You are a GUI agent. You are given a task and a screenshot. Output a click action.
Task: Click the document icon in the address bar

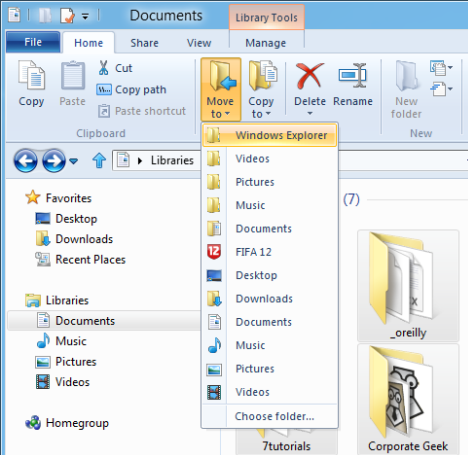123,160
